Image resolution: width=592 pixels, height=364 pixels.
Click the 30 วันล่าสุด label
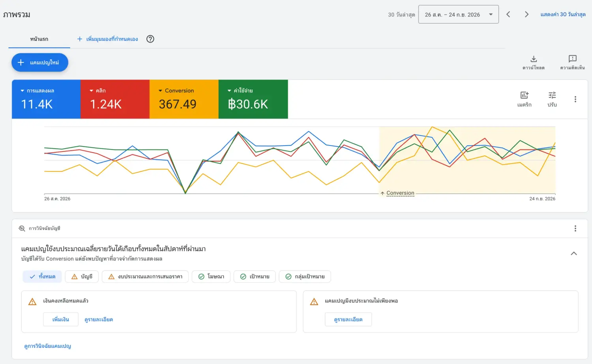click(x=401, y=15)
